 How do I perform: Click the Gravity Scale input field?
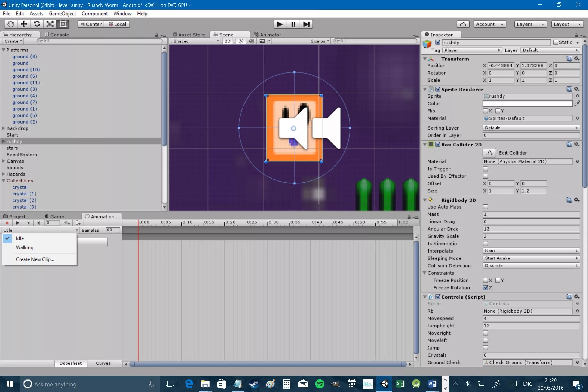[531, 236]
